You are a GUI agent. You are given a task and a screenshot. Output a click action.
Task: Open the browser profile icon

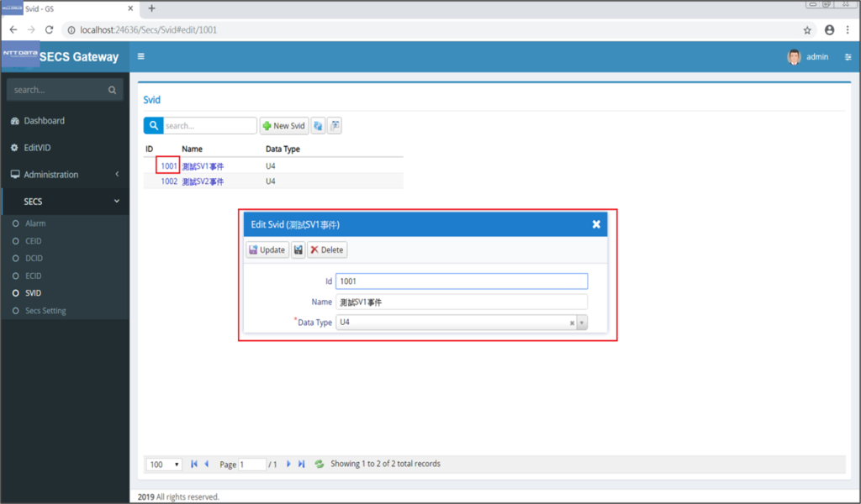[830, 30]
